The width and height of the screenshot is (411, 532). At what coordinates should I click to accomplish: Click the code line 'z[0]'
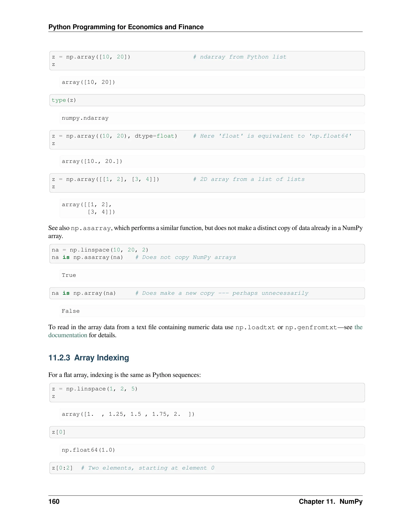59,432
